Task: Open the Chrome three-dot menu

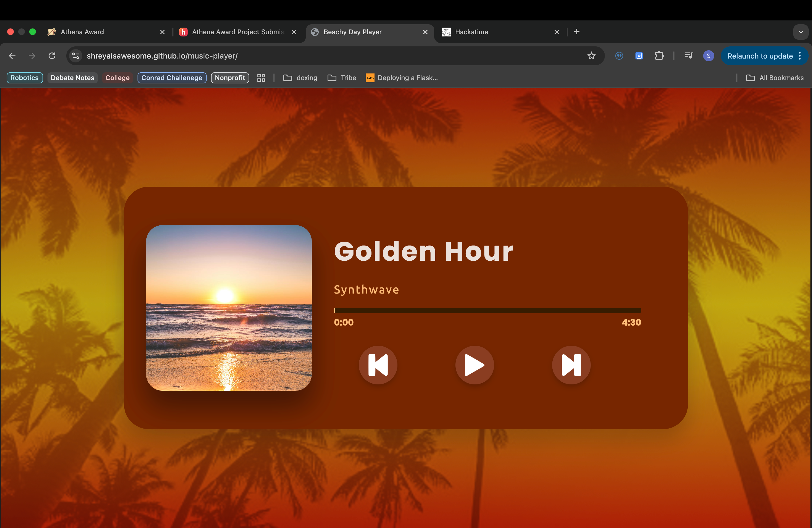Action: click(x=800, y=56)
